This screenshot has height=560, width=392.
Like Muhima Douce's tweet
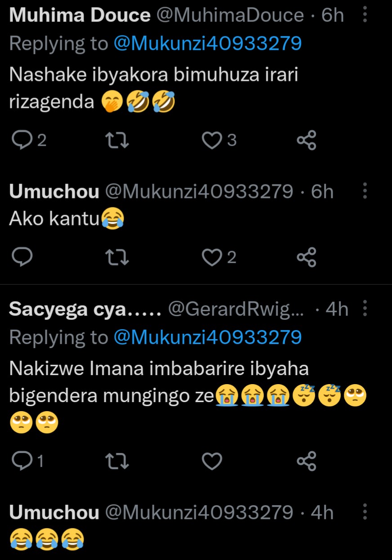coord(211,141)
